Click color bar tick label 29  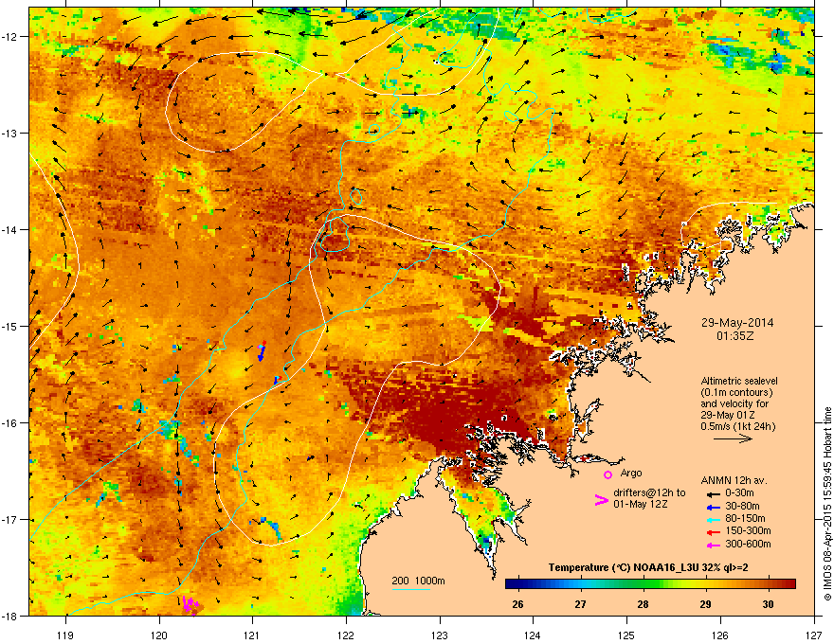705,604
